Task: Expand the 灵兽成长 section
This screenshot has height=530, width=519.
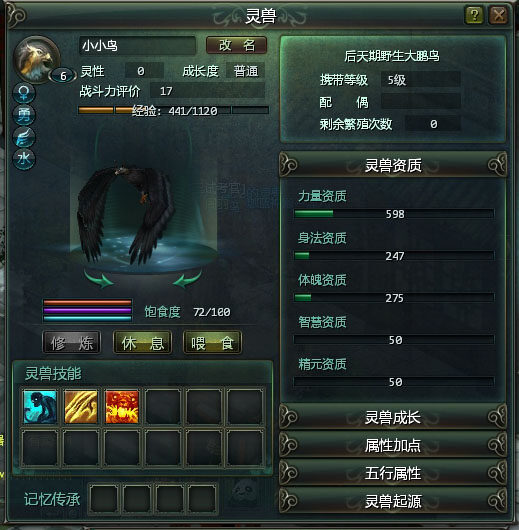Action: pyautogui.click(x=393, y=417)
